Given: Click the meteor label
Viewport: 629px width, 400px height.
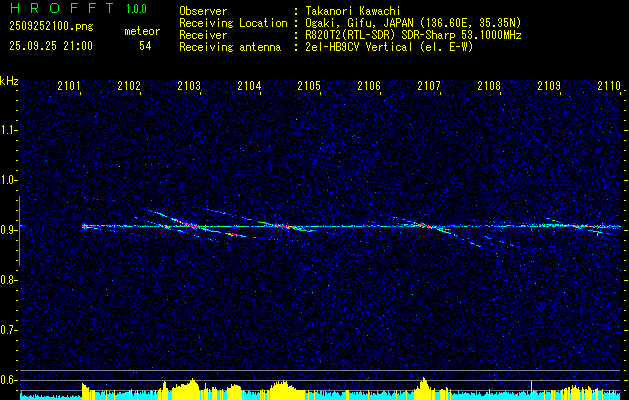Looking at the screenshot, I should pyautogui.click(x=142, y=31).
